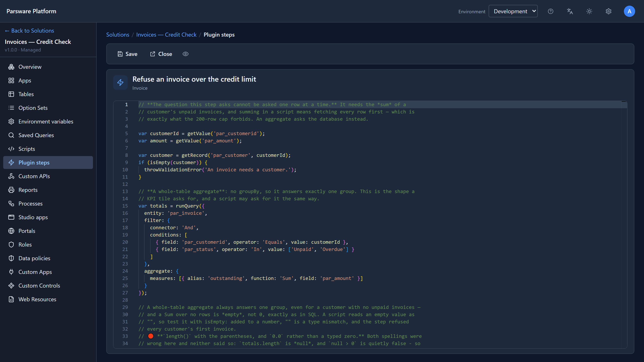This screenshot has width=644, height=362.
Task: Click line number 15 in the code gutter
Action: point(125,206)
